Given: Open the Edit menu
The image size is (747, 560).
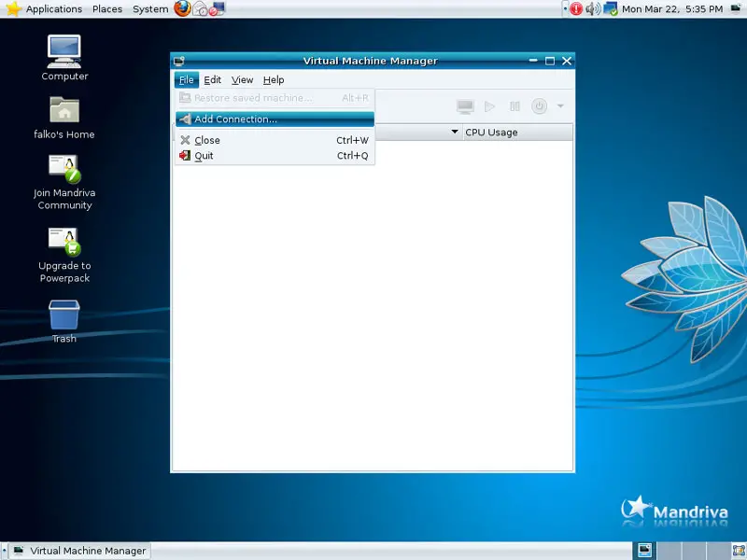Looking at the screenshot, I should coord(213,80).
